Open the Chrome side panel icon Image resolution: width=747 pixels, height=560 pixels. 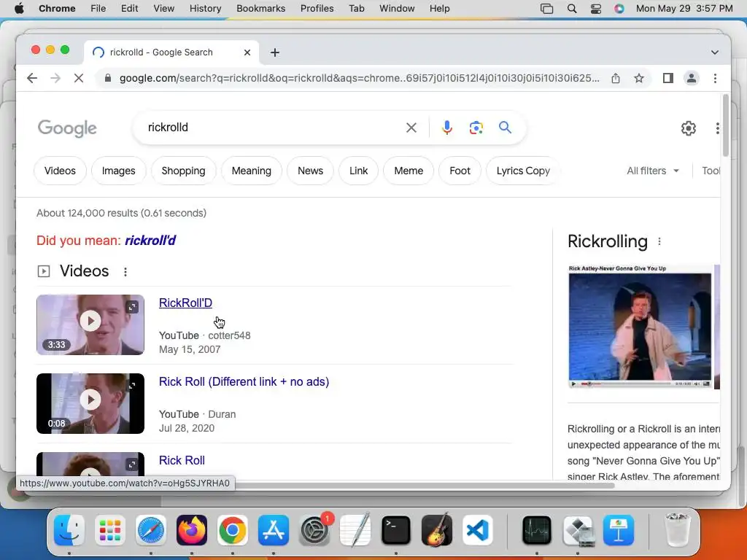[x=668, y=78]
